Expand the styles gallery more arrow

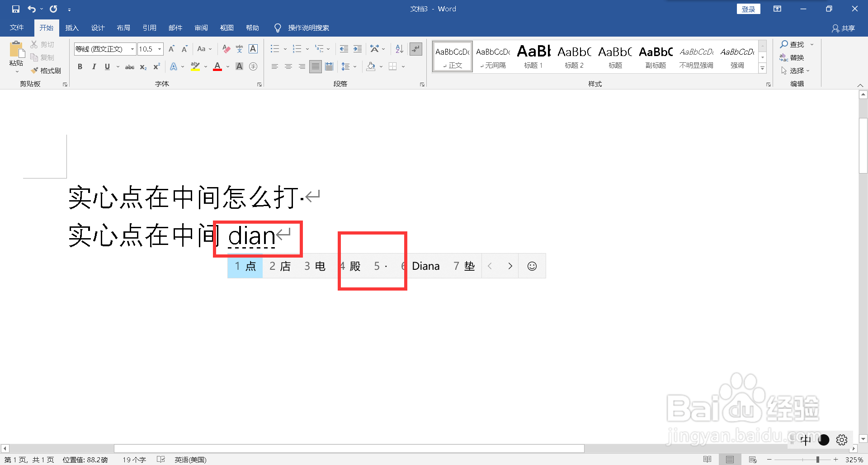coord(763,68)
